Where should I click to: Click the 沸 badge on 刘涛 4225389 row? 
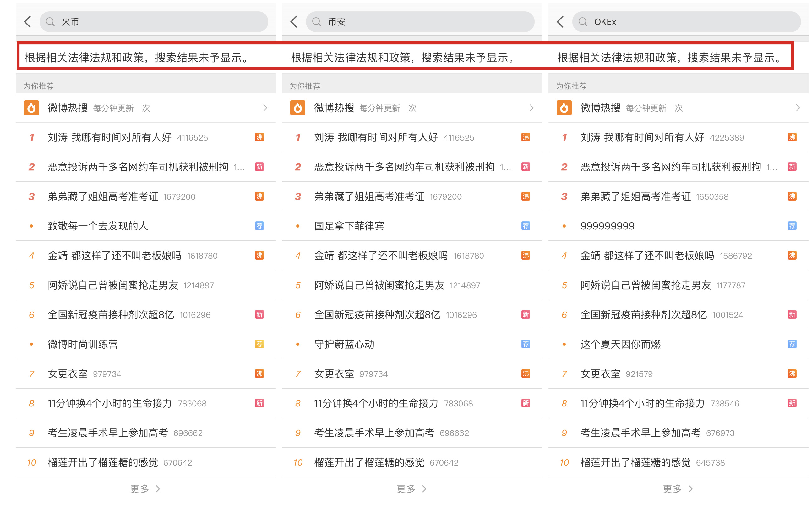(792, 137)
